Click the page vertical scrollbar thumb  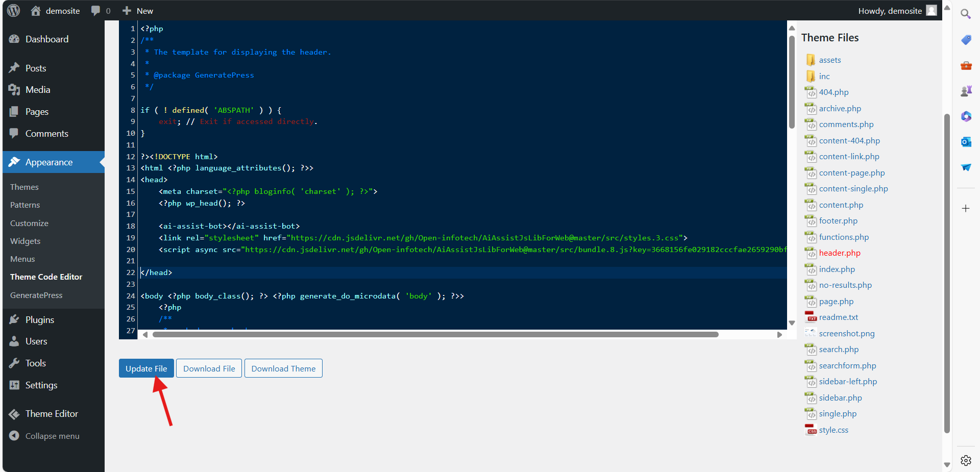[x=947, y=273]
